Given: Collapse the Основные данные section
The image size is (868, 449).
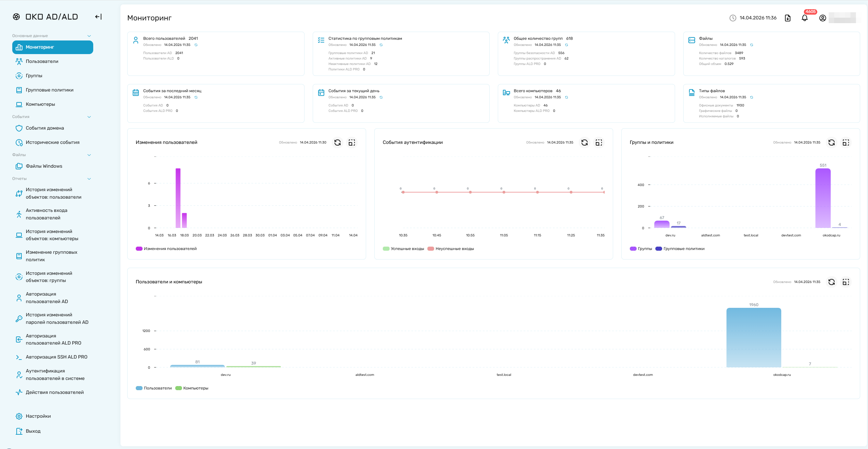Looking at the screenshot, I should [x=89, y=36].
